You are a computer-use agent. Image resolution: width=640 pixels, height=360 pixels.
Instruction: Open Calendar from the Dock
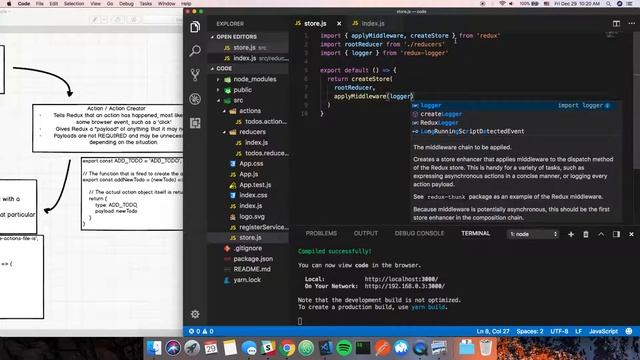(211, 348)
